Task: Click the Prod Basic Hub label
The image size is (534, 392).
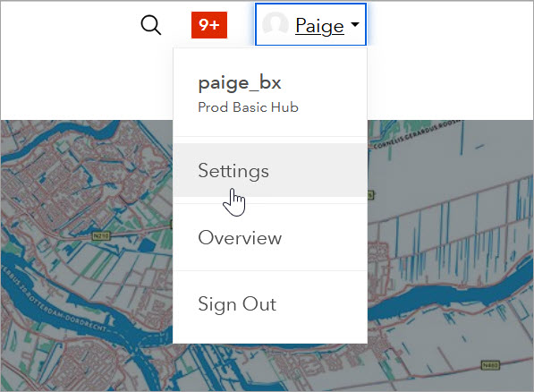Action: [249, 107]
